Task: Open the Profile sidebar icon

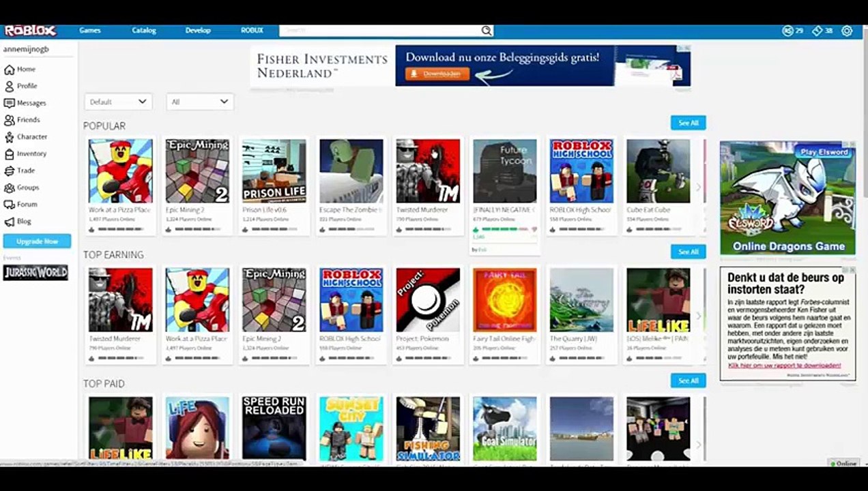Action: click(x=9, y=86)
